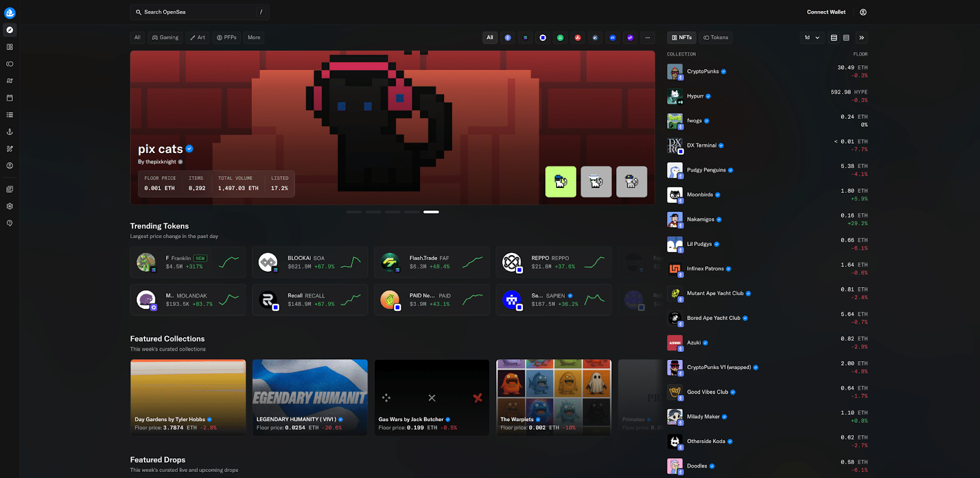Open the Resources document icon in sidebar
This screenshot has width=980, height=478.
tap(10, 189)
